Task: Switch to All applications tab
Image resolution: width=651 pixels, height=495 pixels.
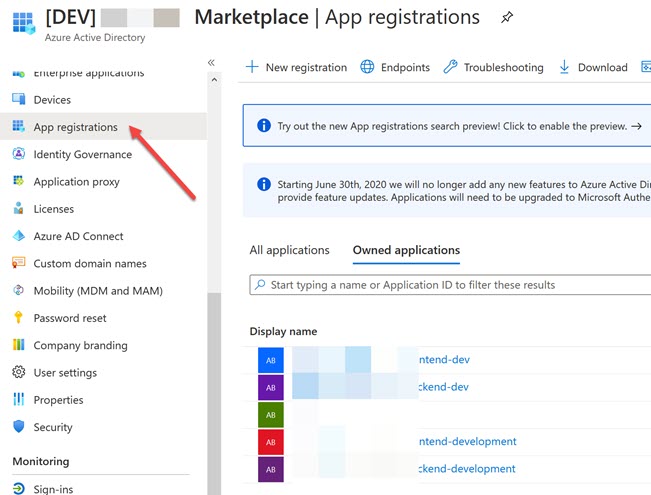Action: [289, 250]
